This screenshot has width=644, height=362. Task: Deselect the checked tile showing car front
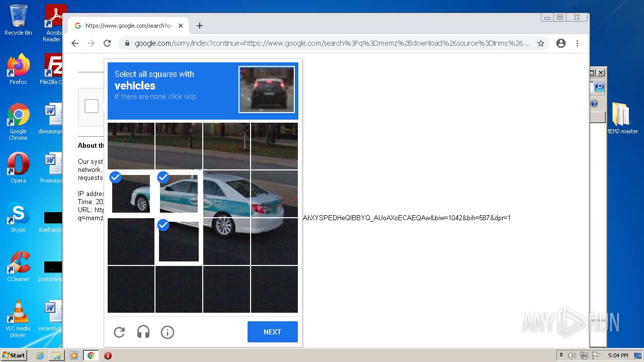(x=131, y=194)
